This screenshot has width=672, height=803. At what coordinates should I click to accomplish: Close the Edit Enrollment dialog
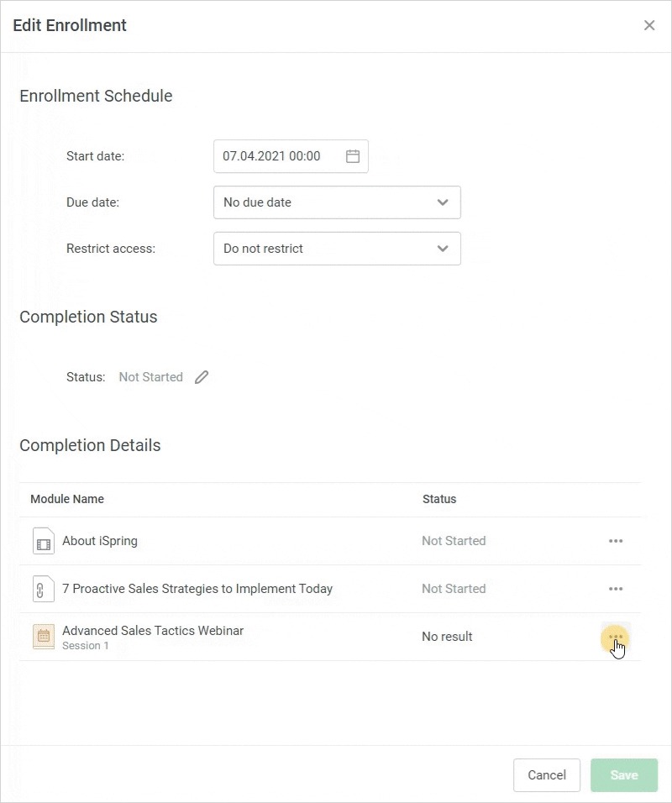pyautogui.click(x=649, y=25)
